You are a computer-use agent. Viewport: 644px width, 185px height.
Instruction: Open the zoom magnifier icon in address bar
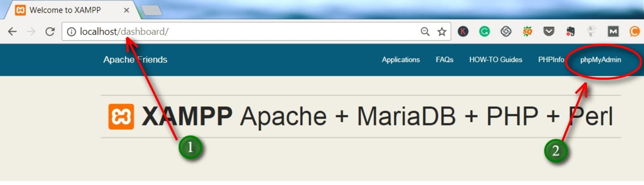coord(425,32)
